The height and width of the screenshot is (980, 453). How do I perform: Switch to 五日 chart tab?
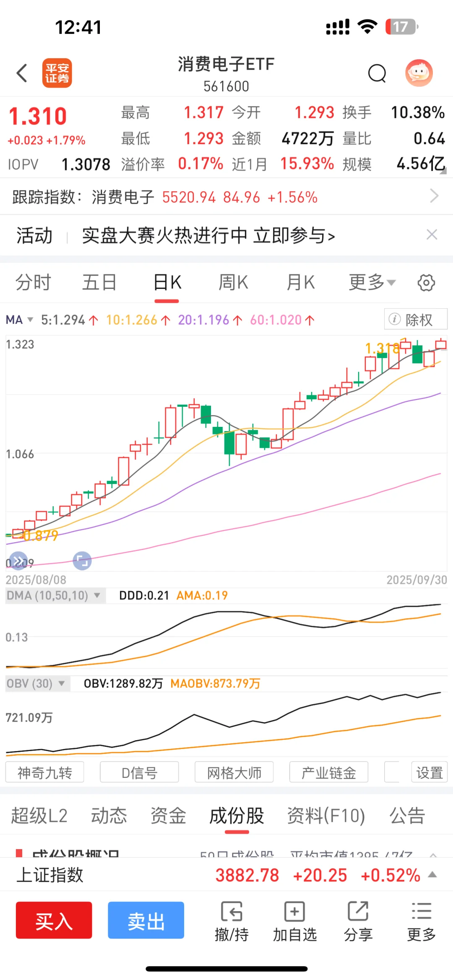pos(99,282)
